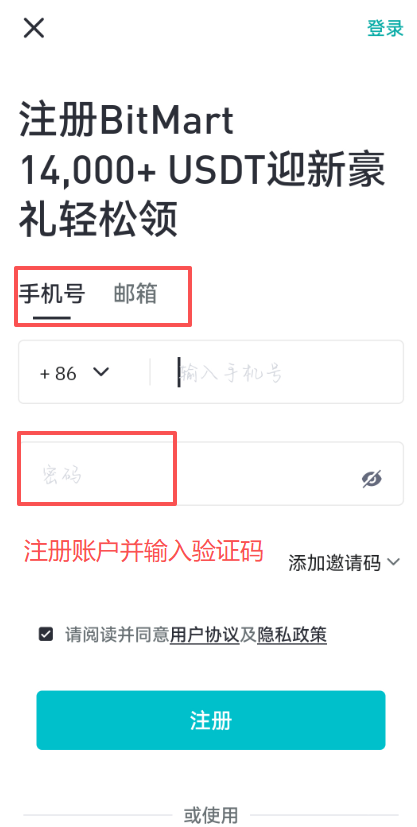Click the 请阅读并同意 label text
417x827 pixels.
coord(117,634)
